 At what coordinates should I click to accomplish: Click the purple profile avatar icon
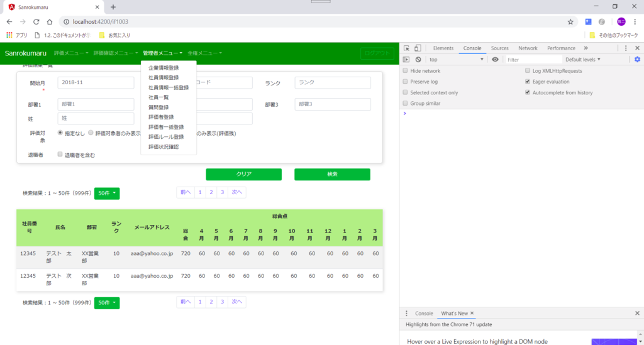click(621, 22)
